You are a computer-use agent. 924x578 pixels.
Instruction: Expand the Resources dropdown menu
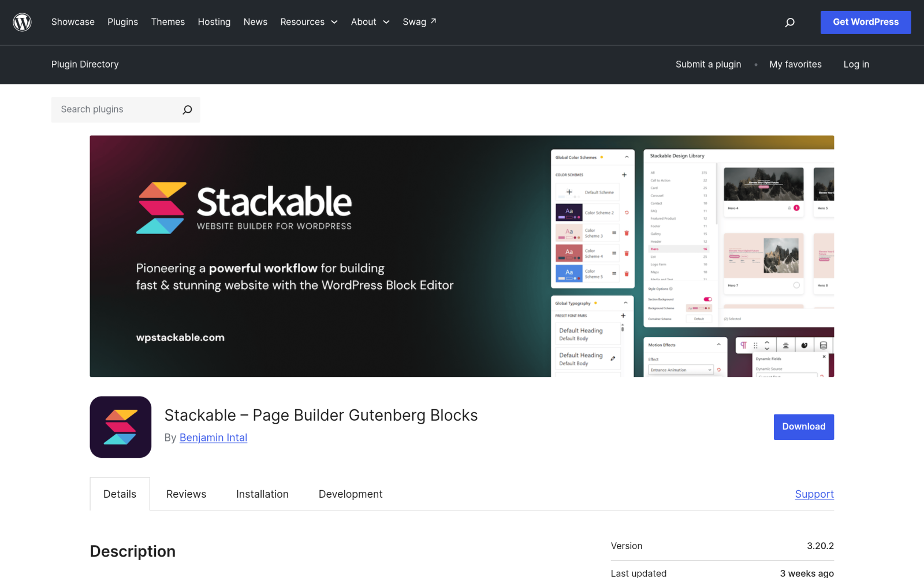309,22
